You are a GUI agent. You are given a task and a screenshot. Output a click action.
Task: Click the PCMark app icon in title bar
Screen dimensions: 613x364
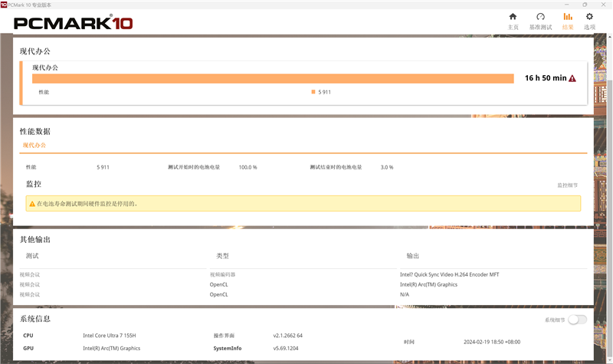(x=5, y=5)
